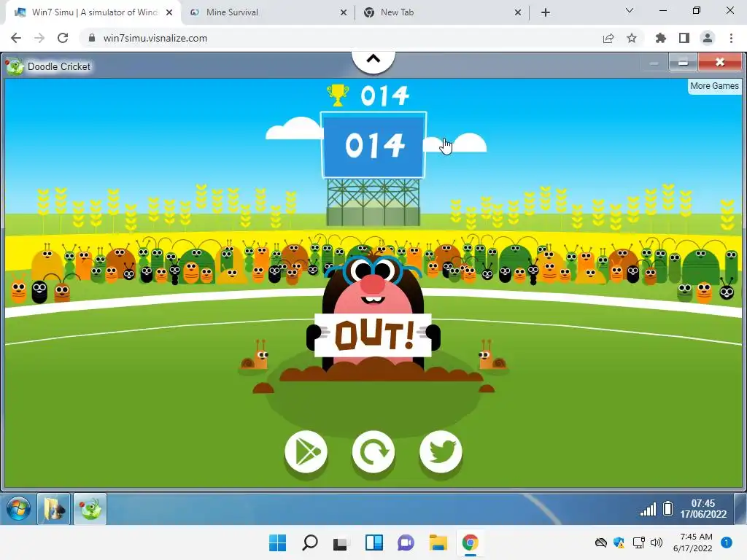This screenshot has width=747, height=560.
Task: Click the browser forward arrow
Action: tap(39, 38)
